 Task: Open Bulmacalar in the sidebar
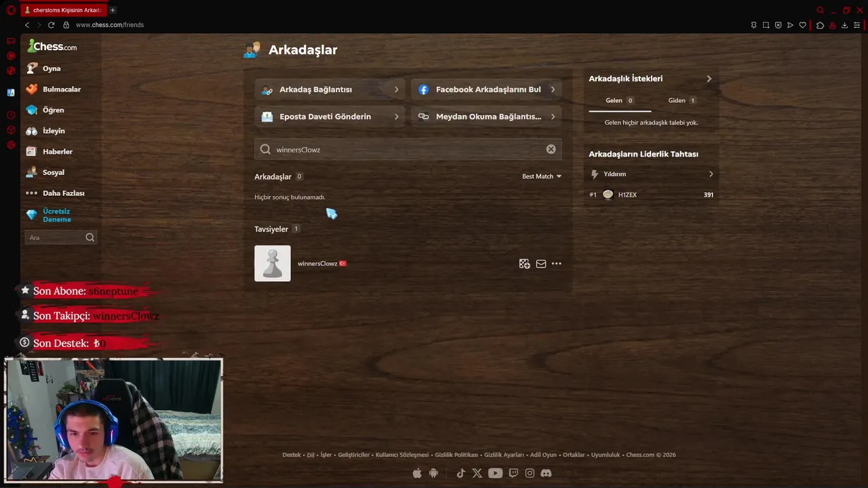(60, 89)
